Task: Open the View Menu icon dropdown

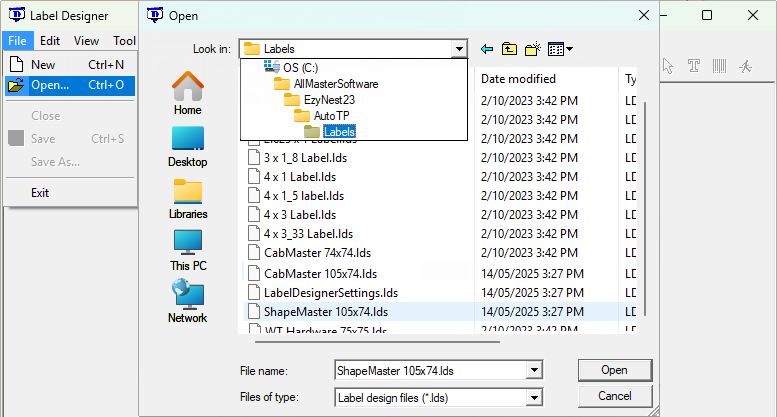Action: pos(560,49)
